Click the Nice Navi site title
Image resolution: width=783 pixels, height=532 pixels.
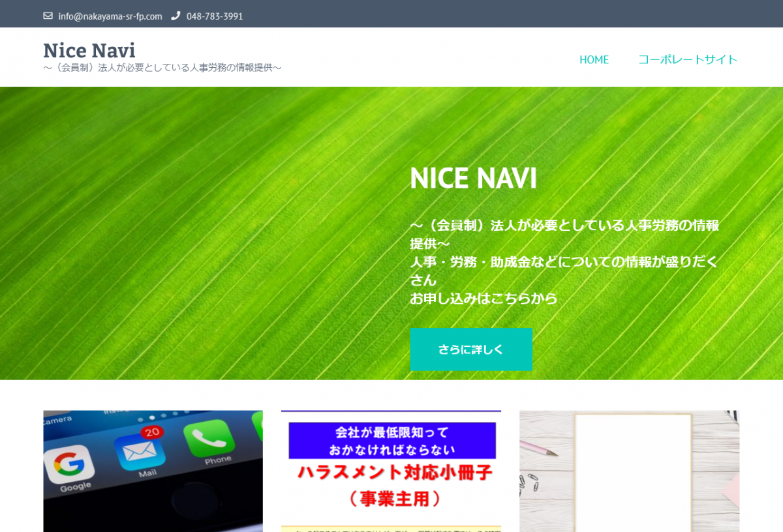[89, 50]
